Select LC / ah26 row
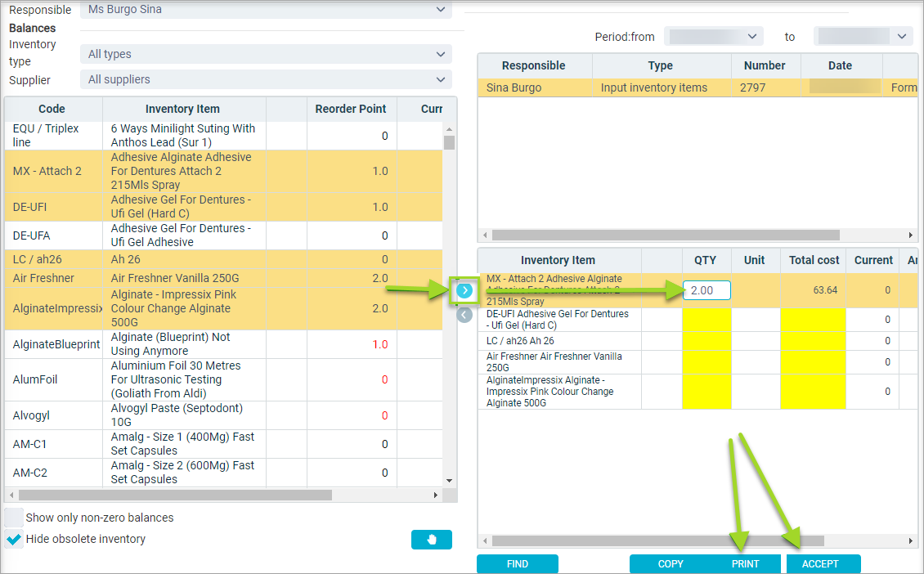Viewport: 924px width, 574px height. point(223,259)
